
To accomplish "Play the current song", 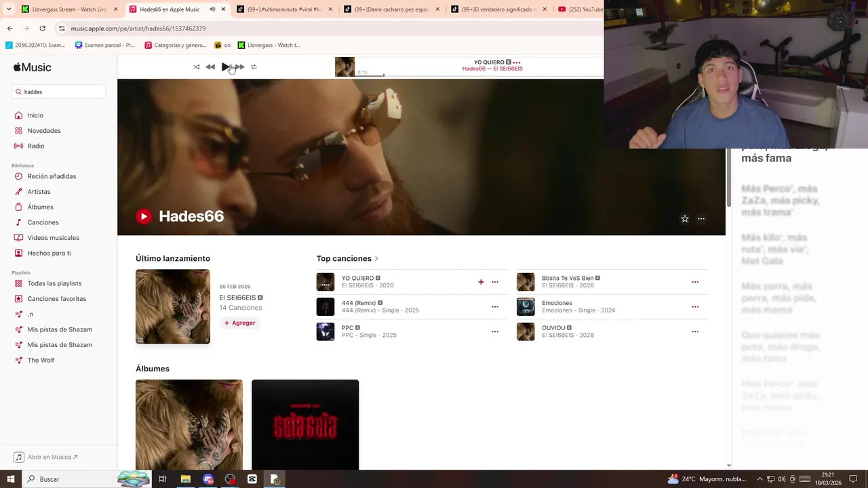I will pos(226,67).
